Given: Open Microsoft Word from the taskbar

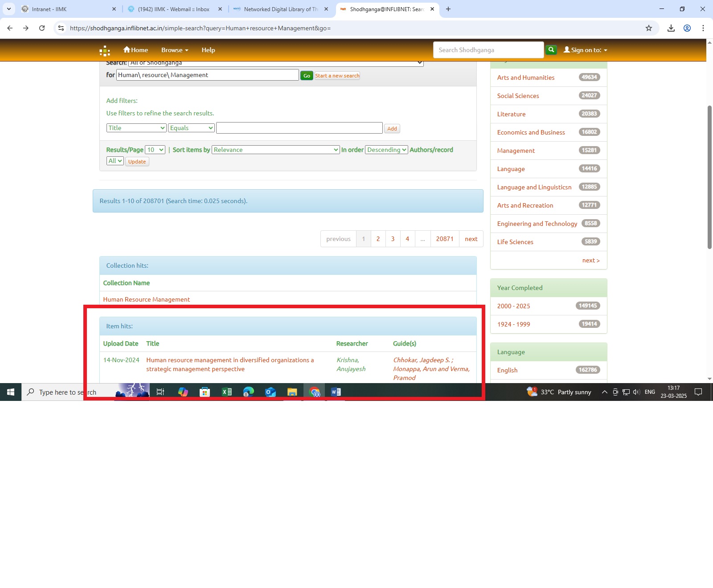Looking at the screenshot, I should point(336,392).
